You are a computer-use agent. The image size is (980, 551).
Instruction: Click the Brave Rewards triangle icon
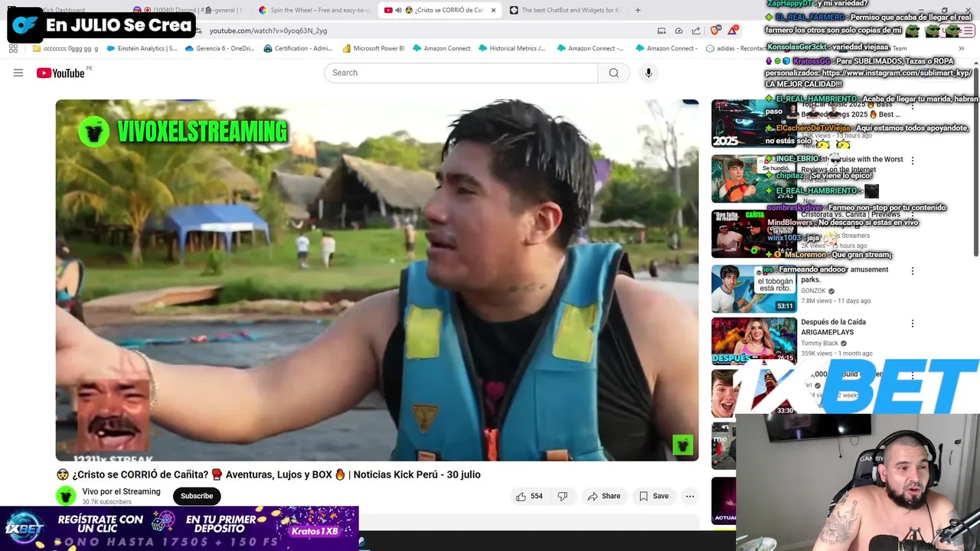click(x=733, y=31)
